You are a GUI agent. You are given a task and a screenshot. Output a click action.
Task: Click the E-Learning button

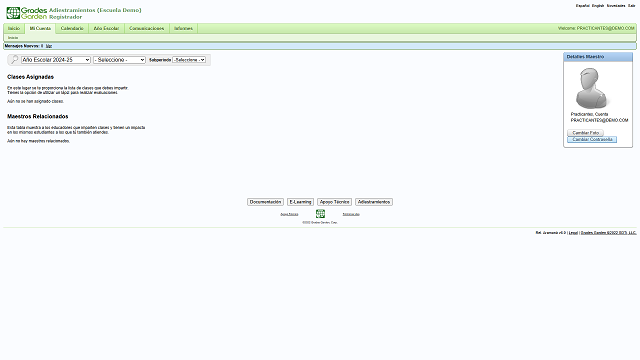click(x=300, y=202)
